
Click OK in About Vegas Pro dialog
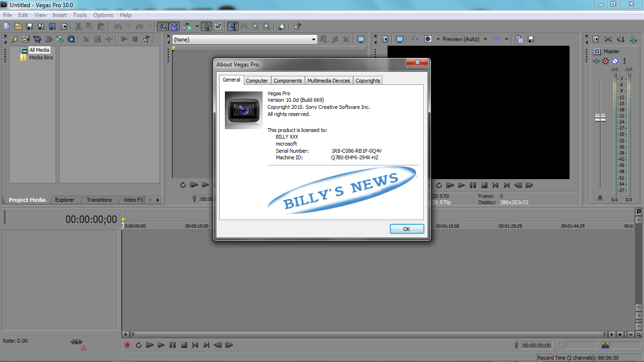point(407,229)
